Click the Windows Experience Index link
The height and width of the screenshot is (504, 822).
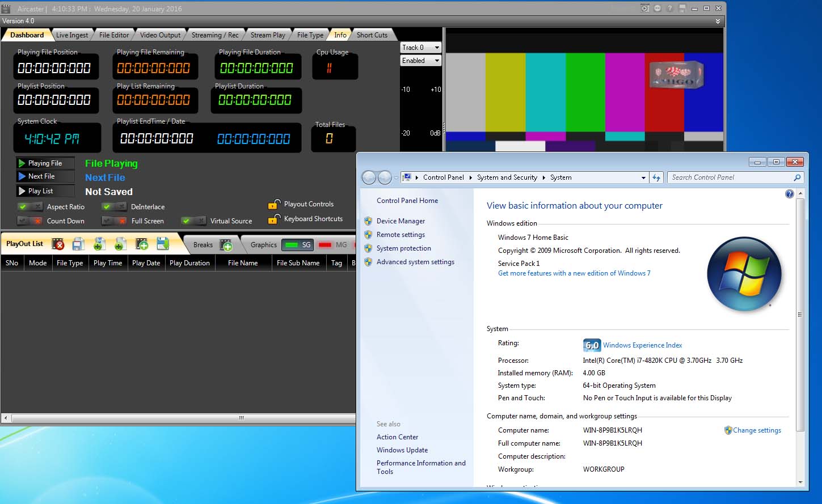[642, 345]
